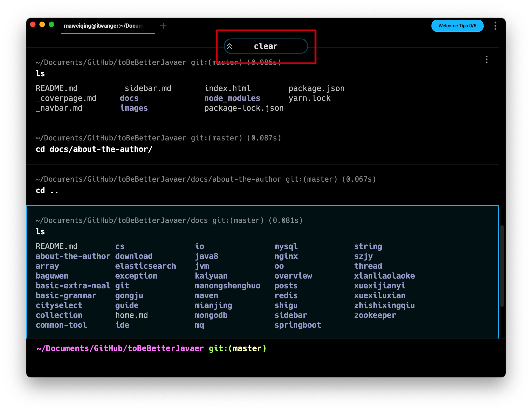Click the add new tab plus icon

[x=164, y=26]
